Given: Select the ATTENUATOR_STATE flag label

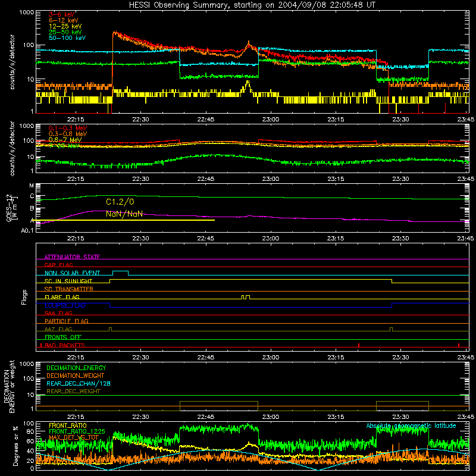Looking at the screenshot, I should pyautogui.click(x=72, y=257).
